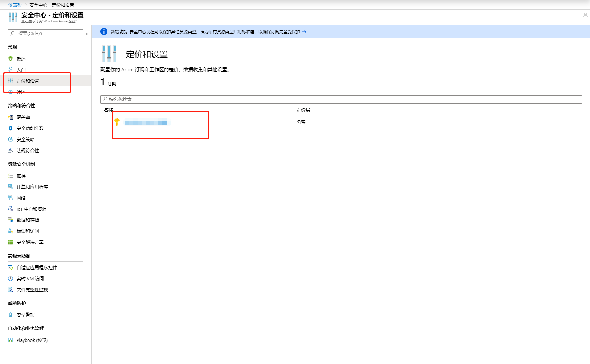Screen dimensions: 590x364
Task: Click the 实时 VM 访问 clock icon
Action: point(10,279)
